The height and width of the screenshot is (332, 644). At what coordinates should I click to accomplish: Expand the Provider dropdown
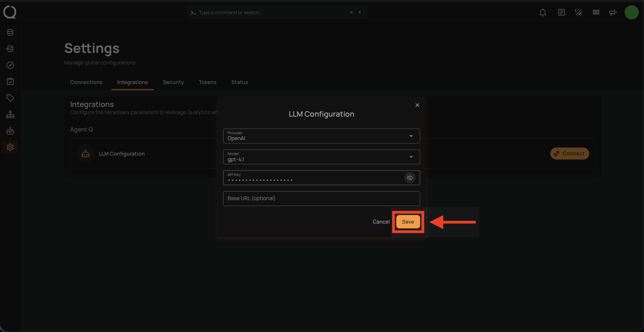pos(321,136)
